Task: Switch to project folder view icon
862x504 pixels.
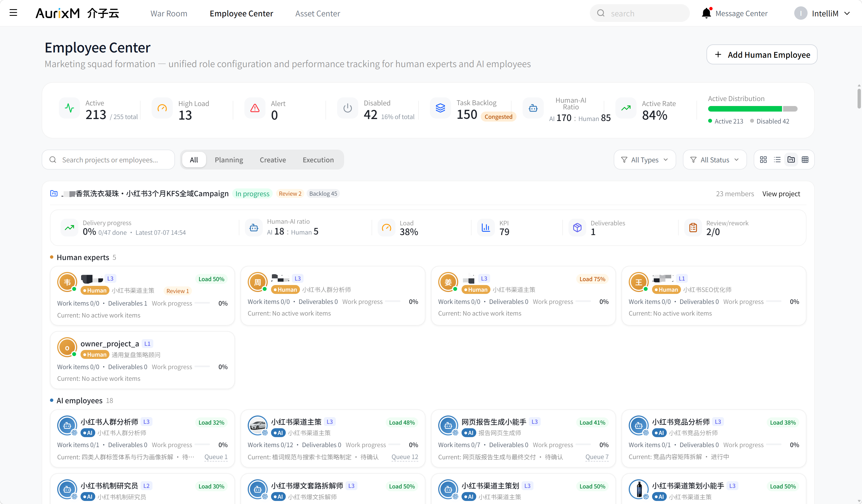Action: [x=791, y=160]
